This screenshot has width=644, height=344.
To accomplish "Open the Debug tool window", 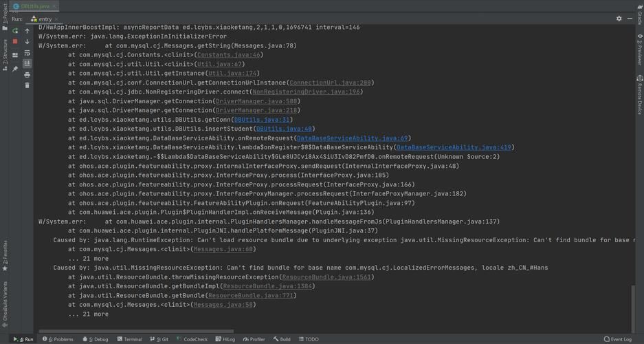I will (x=95, y=339).
